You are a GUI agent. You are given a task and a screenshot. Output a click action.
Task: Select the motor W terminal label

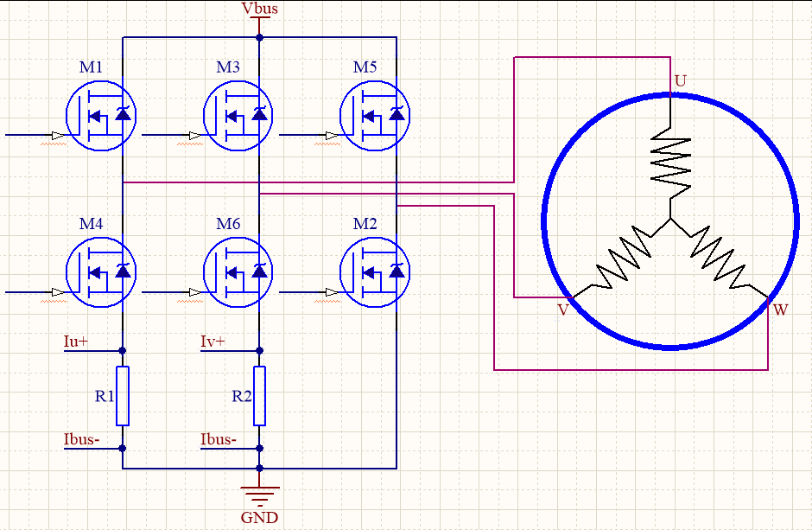[780, 310]
